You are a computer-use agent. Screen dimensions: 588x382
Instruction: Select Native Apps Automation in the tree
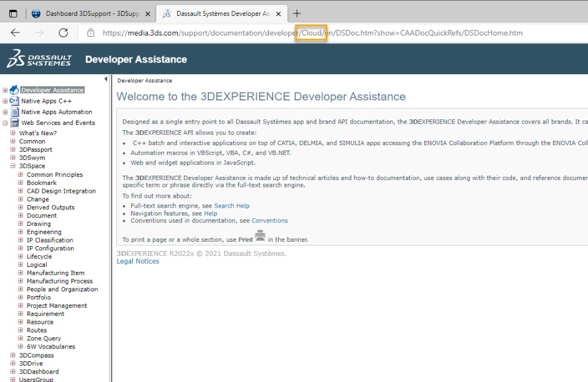56,111
